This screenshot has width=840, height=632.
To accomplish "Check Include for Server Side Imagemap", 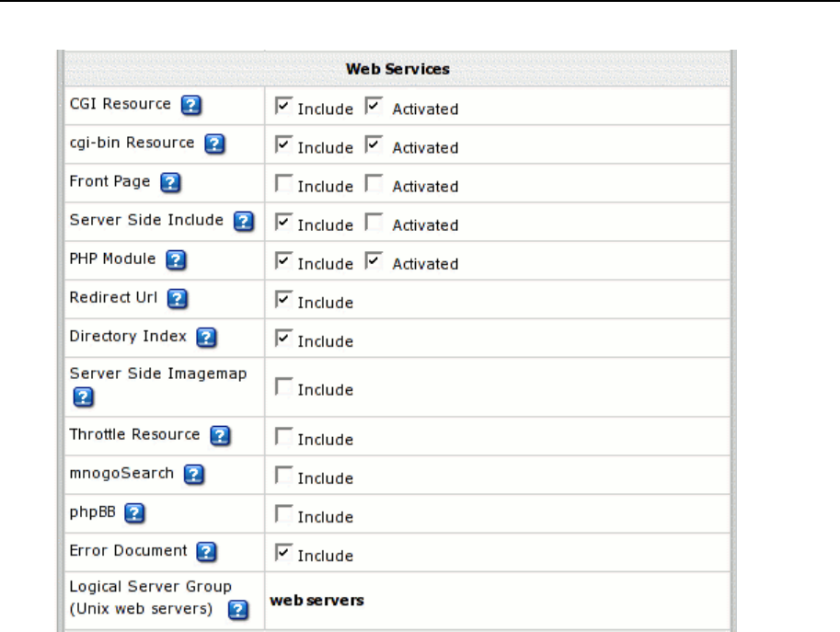I will tap(283, 386).
